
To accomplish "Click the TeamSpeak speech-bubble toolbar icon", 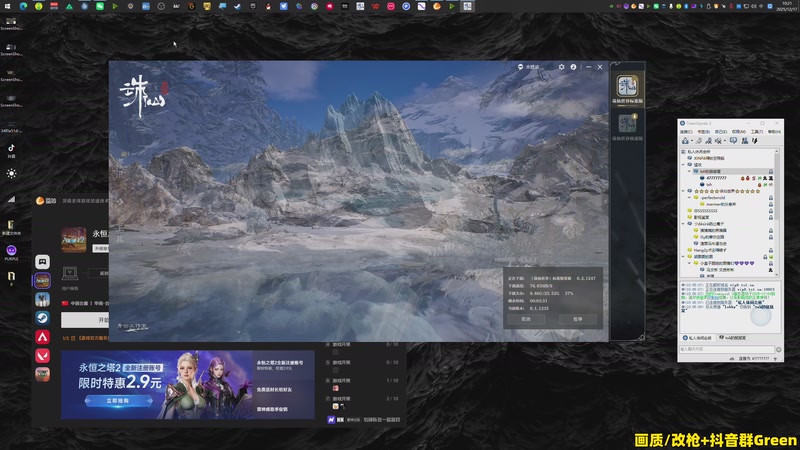I will tap(733, 141).
